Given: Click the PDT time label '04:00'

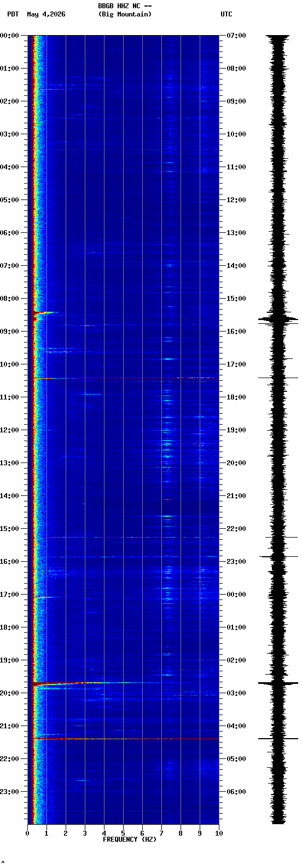Looking at the screenshot, I should coord(9,167).
